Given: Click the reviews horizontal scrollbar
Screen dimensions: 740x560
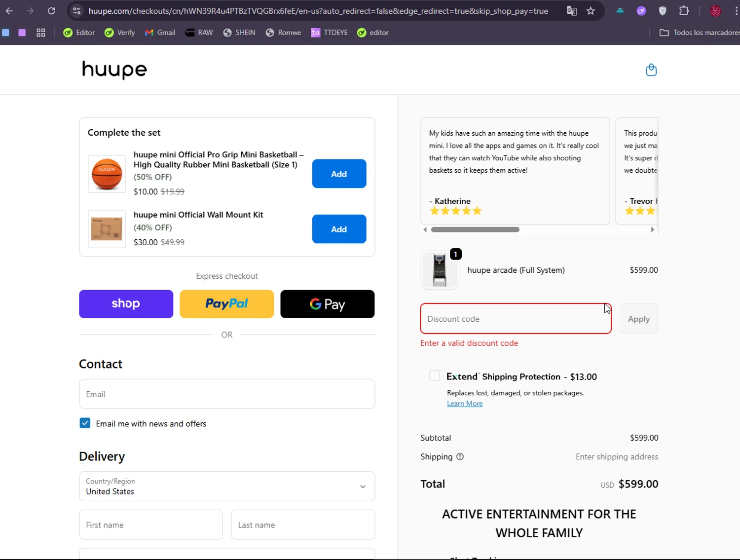Looking at the screenshot, I should coord(475,229).
